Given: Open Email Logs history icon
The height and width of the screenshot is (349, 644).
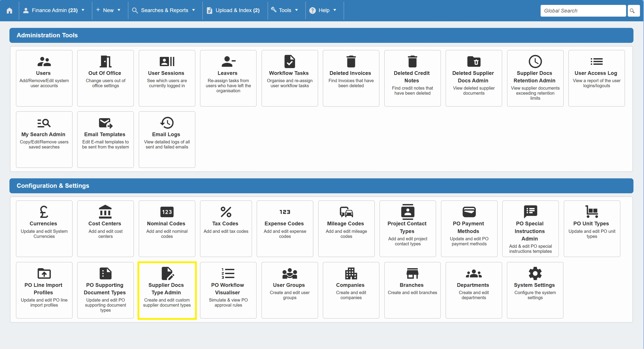Looking at the screenshot, I should point(167,123).
